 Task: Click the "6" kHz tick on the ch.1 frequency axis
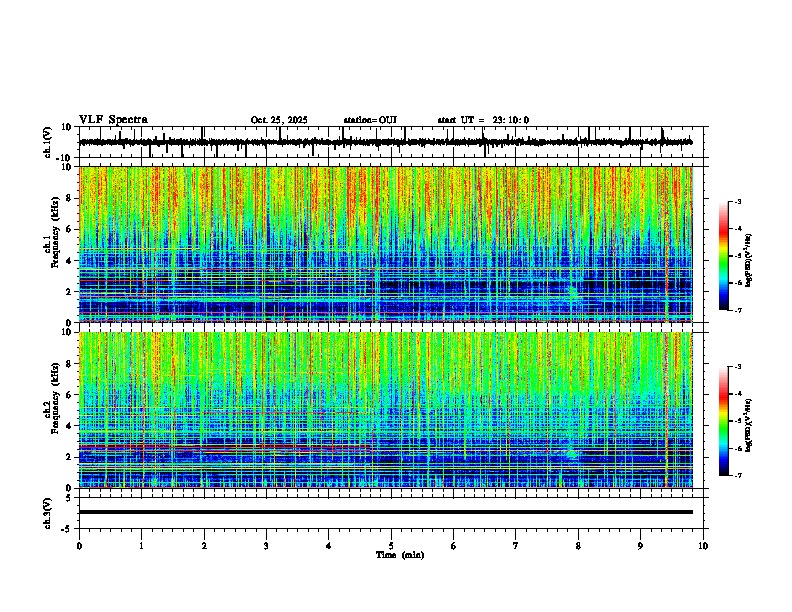[x=70, y=230]
